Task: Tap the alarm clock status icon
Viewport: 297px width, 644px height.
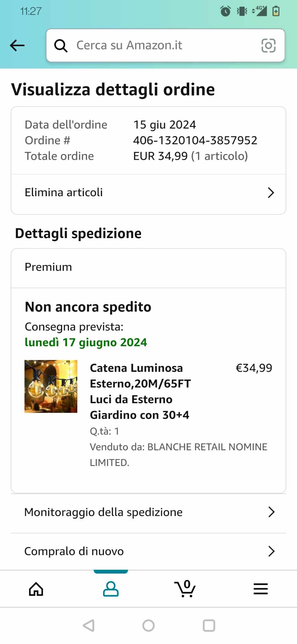Action: pos(225,11)
